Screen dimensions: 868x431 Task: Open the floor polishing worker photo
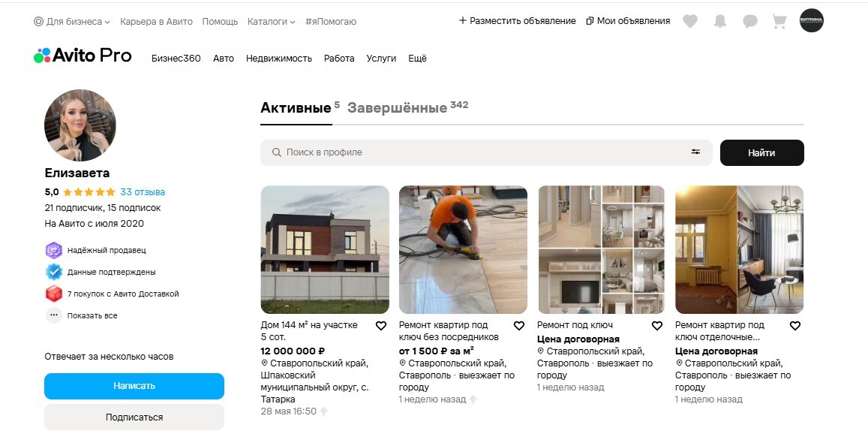(x=463, y=249)
